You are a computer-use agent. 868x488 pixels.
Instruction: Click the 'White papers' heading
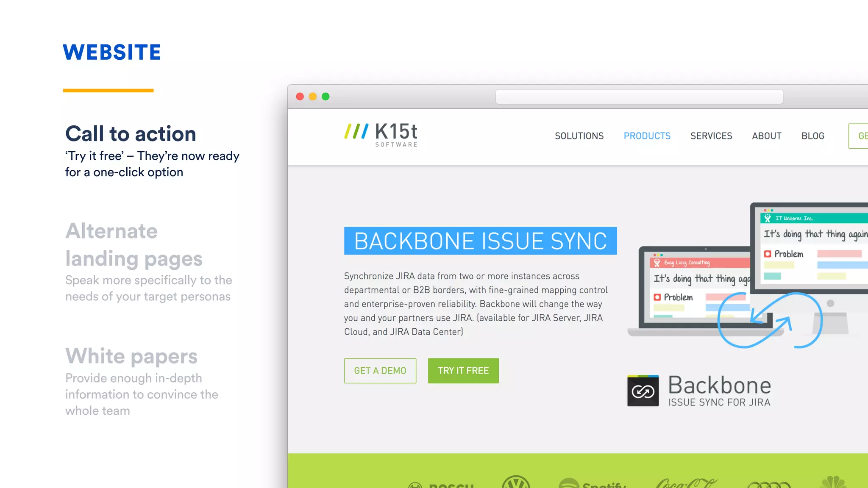coord(131,356)
